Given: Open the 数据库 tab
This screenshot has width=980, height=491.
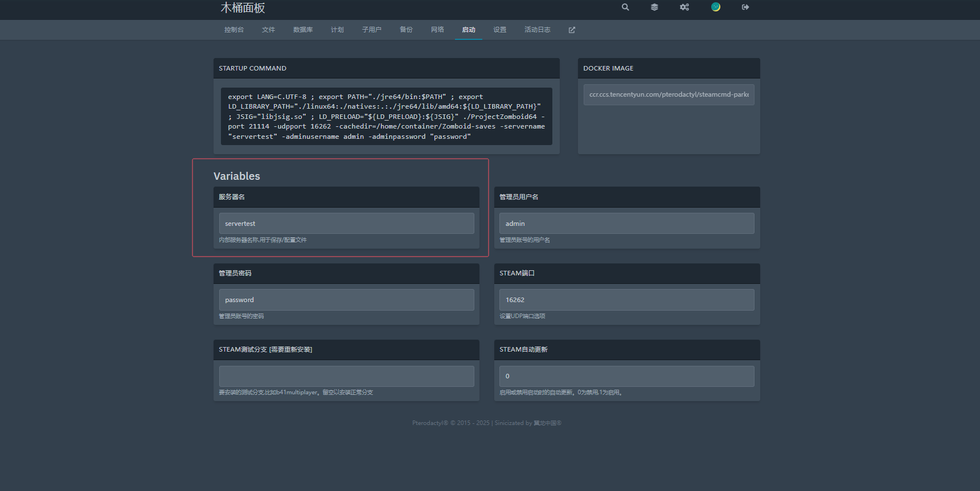Looking at the screenshot, I should pyautogui.click(x=303, y=30).
